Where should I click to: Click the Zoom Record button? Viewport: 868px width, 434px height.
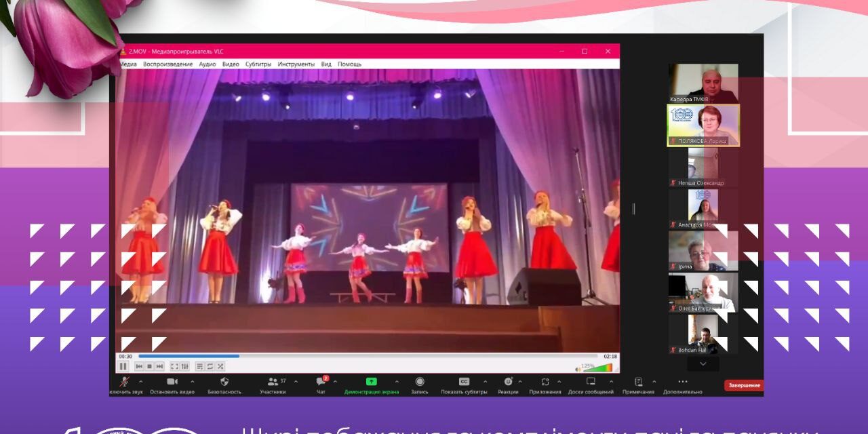click(420, 382)
